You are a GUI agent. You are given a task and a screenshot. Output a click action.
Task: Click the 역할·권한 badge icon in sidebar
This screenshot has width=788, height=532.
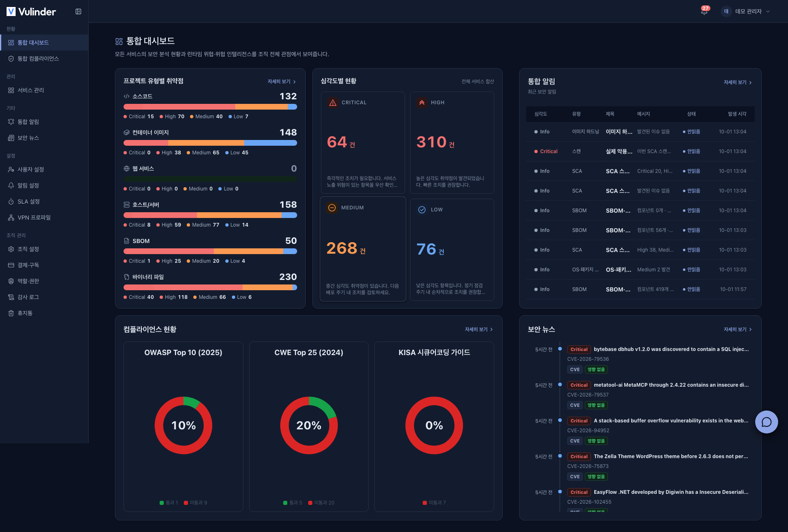click(11, 281)
